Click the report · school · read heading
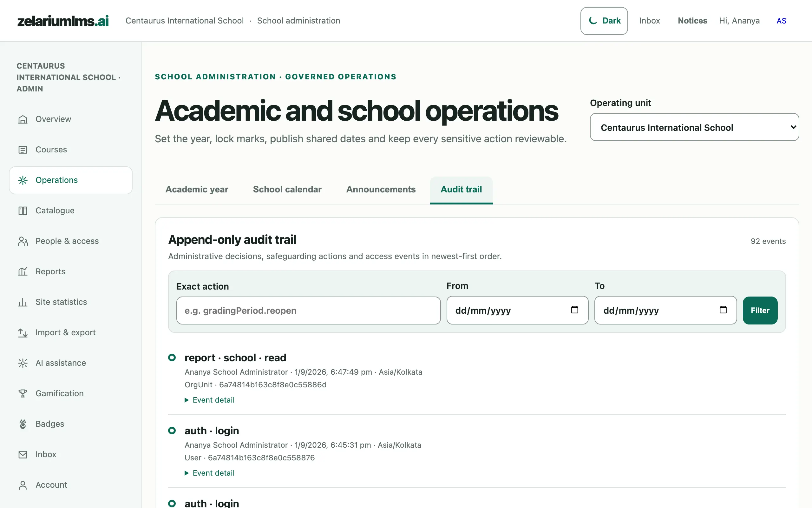812x508 pixels. click(235, 358)
